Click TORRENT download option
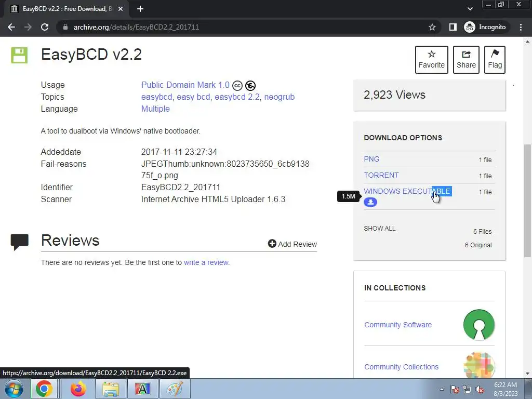The width and height of the screenshot is (532, 399). click(381, 176)
